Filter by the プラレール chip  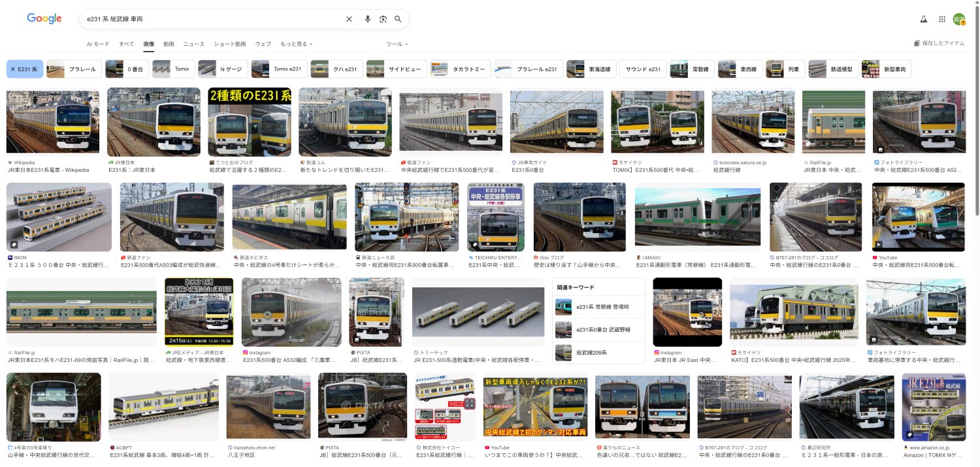coord(74,69)
